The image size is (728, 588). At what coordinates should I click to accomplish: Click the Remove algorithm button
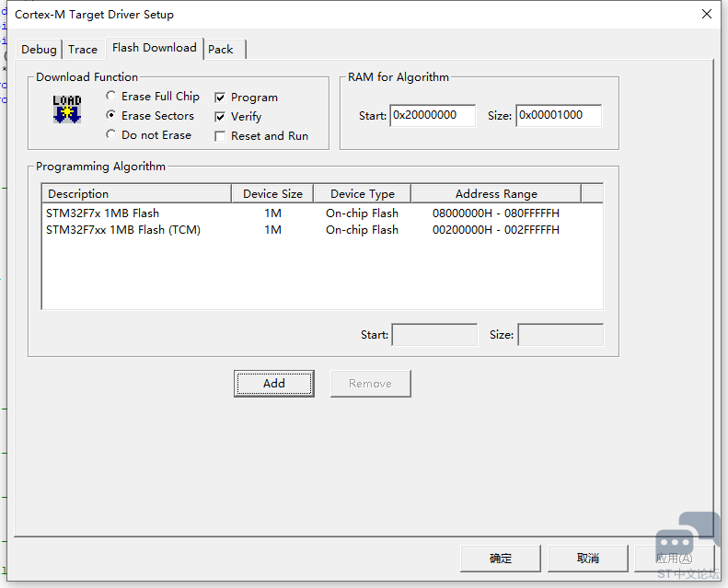(x=371, y=384)
